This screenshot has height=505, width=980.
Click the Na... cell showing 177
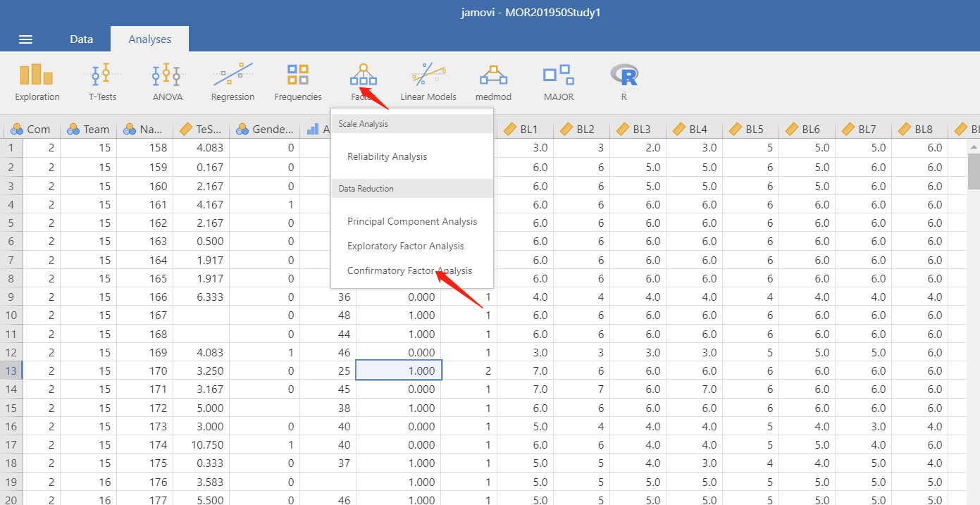(145, 500)
